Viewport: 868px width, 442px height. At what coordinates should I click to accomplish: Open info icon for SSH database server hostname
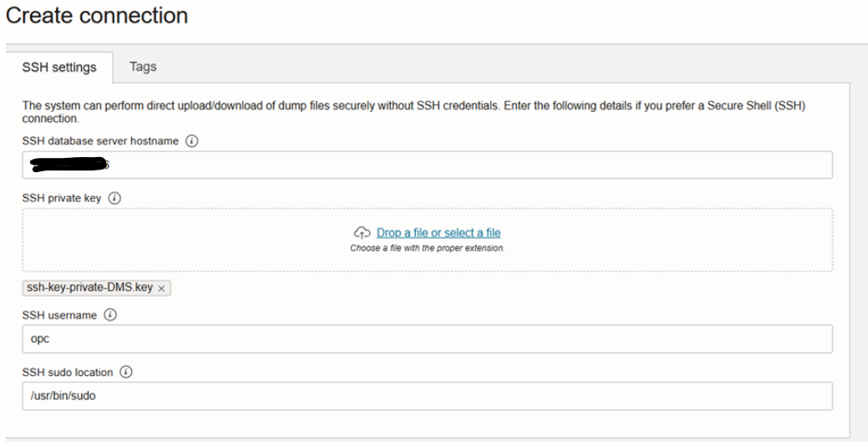(x=191, y=141)
